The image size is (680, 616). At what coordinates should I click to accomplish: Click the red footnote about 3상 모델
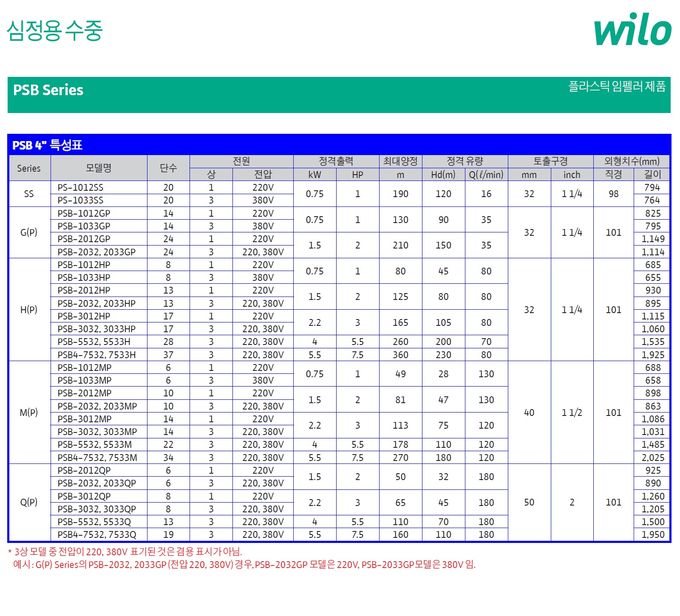pos(125,552)
